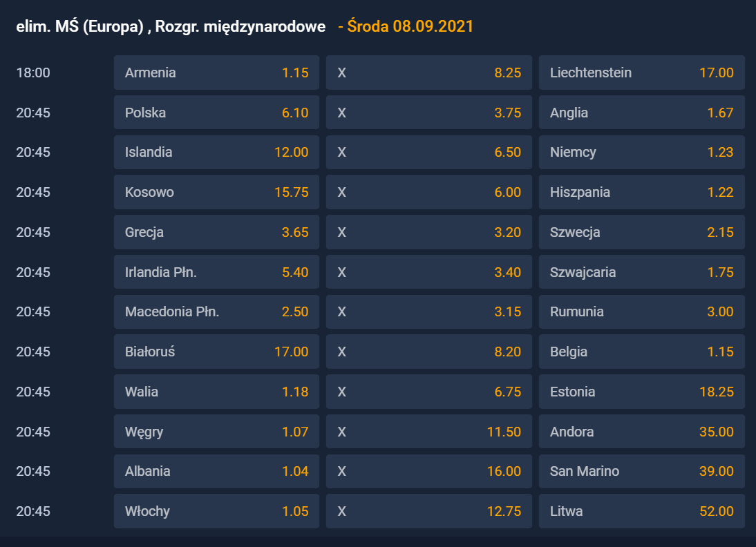Select Grecja win at 3.65

pos(216,232)
